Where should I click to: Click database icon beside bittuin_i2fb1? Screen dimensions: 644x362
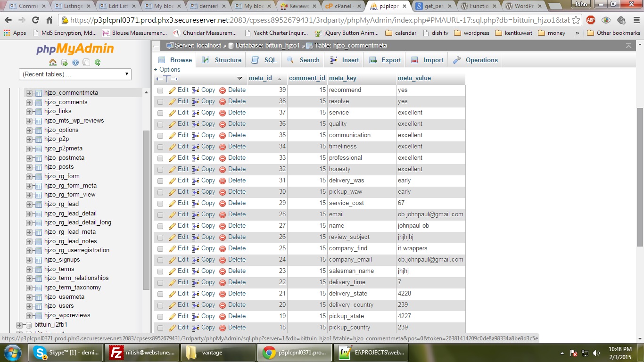point(28,325)
